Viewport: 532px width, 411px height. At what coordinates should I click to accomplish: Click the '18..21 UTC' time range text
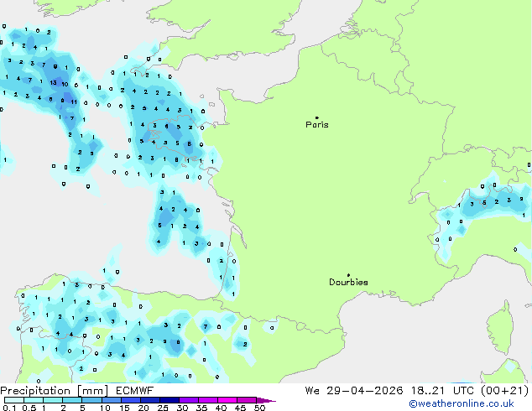444,391
